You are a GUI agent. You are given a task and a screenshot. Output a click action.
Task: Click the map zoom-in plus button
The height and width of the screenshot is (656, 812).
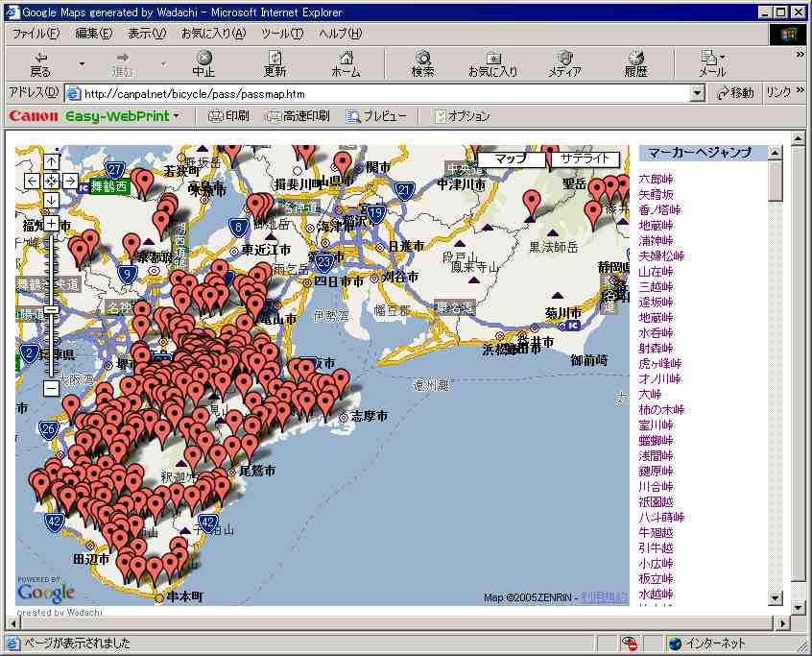click(x=52, y=223)
